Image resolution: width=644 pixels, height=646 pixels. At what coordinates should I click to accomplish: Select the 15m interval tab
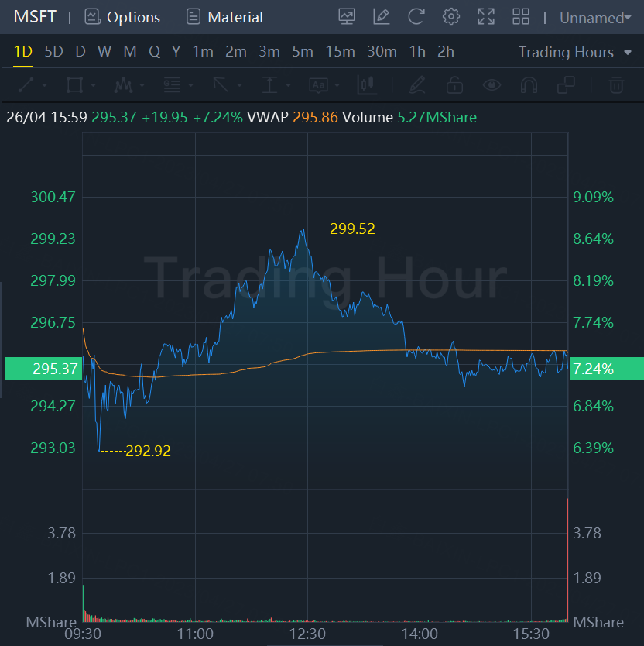[x=340, y=51]
